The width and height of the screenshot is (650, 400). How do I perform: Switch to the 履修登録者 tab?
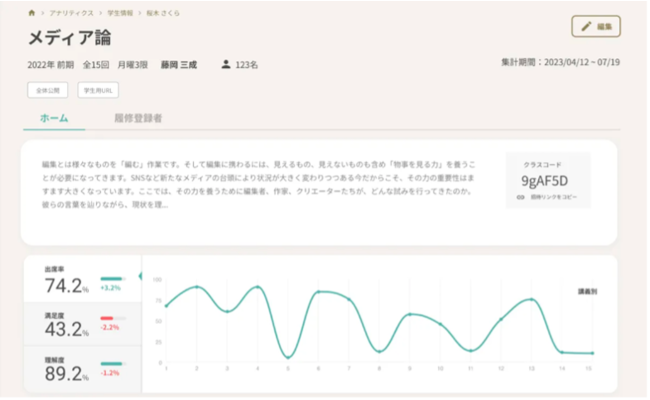(x=138, y=118)
